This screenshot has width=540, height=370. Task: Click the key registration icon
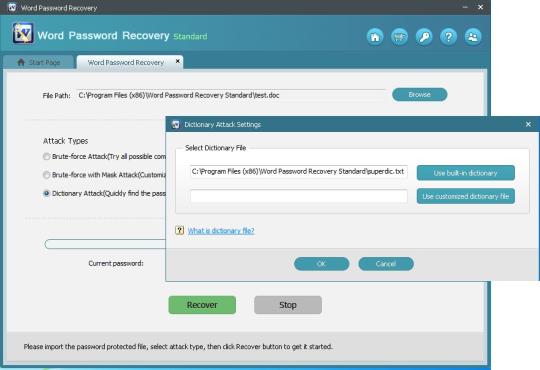click(x=424, y=37)
